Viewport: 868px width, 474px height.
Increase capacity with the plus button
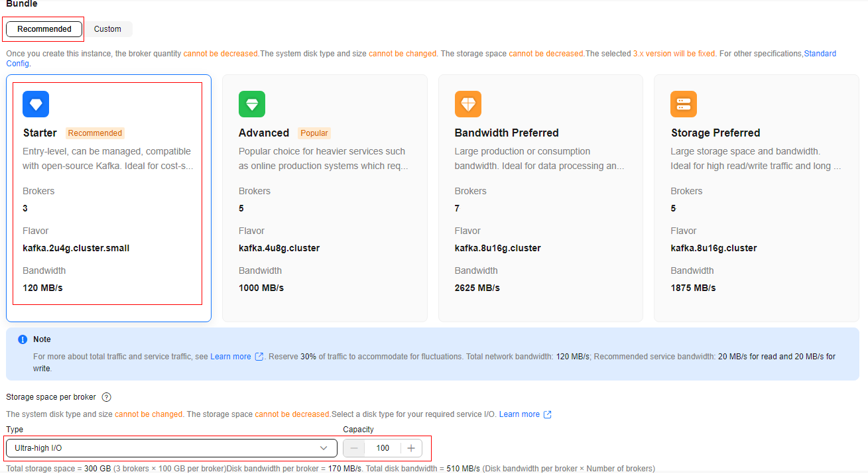pyautogui.click(x=411, y=448)
